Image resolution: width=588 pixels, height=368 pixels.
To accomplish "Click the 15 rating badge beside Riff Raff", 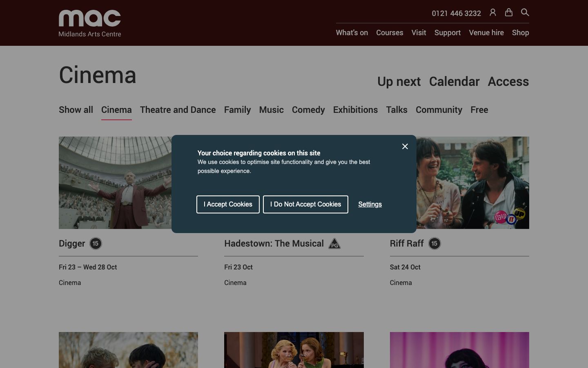I will coord(434,244).
